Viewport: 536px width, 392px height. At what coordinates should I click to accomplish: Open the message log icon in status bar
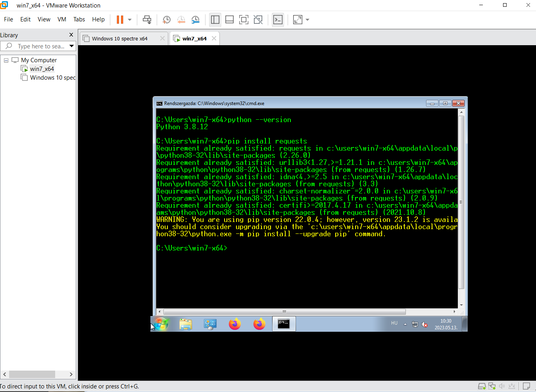[526, 386]
